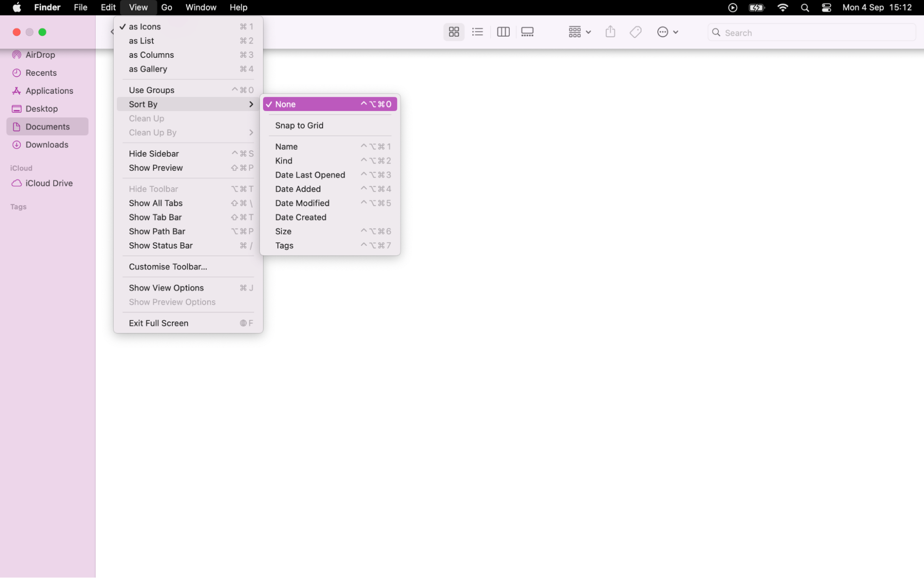This screenshot has height=578, width=924.
Task: Click the AirDrop sidebar icon
Action: click(x=17, y=55)
